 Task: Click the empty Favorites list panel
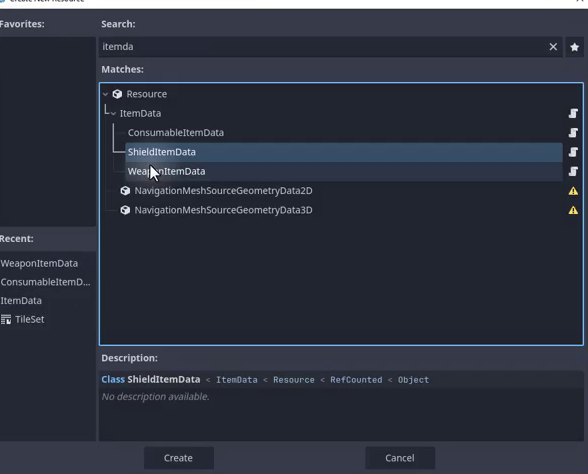pos(48,131)
